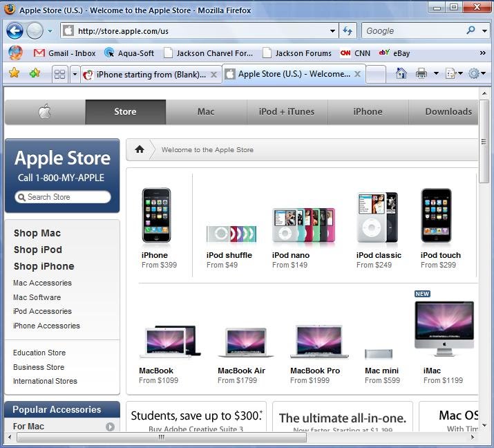This screenshot has width=494, height=448.
Task: Click the quick tabs grid icon
Action: pos(59,75)
